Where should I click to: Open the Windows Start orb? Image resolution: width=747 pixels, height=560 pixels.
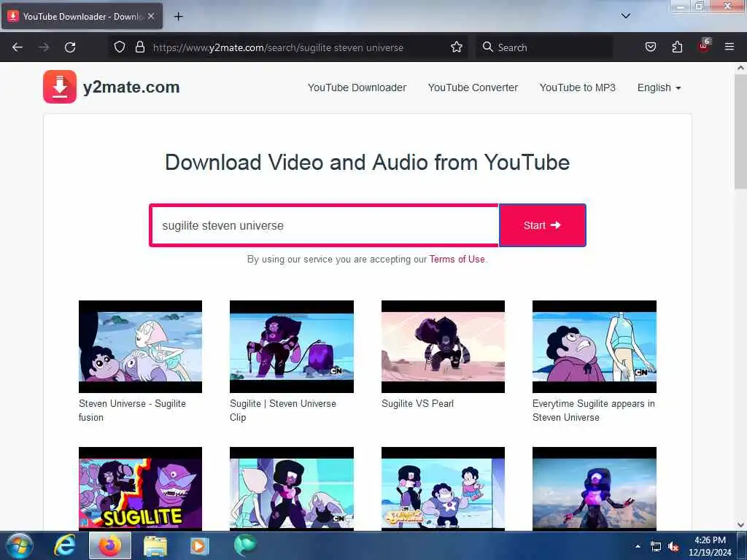click(x=20, y=545)
